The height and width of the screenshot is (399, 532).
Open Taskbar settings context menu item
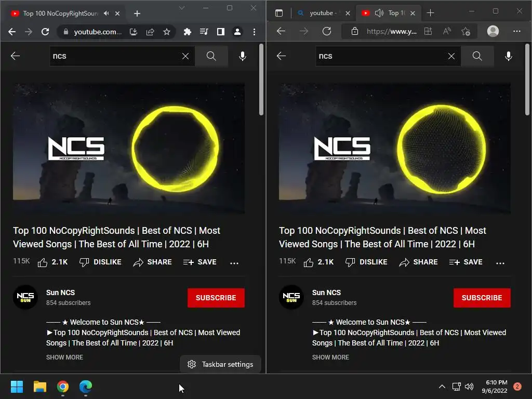point(220,364)
